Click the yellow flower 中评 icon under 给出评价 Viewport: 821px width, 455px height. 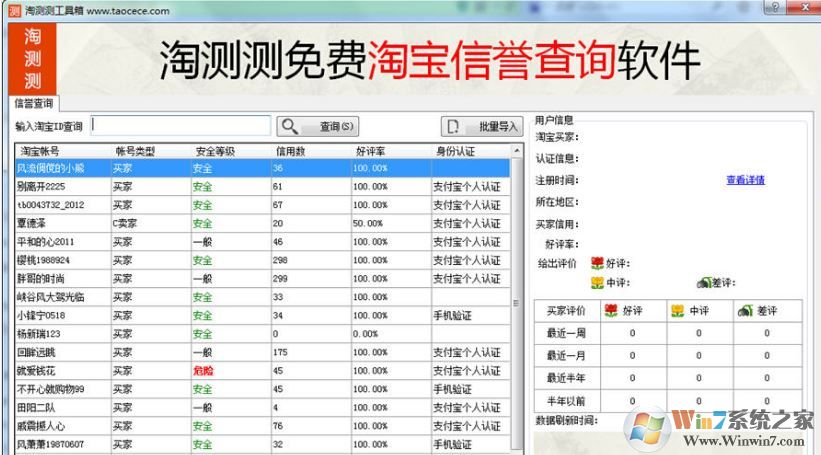point(597,283)
